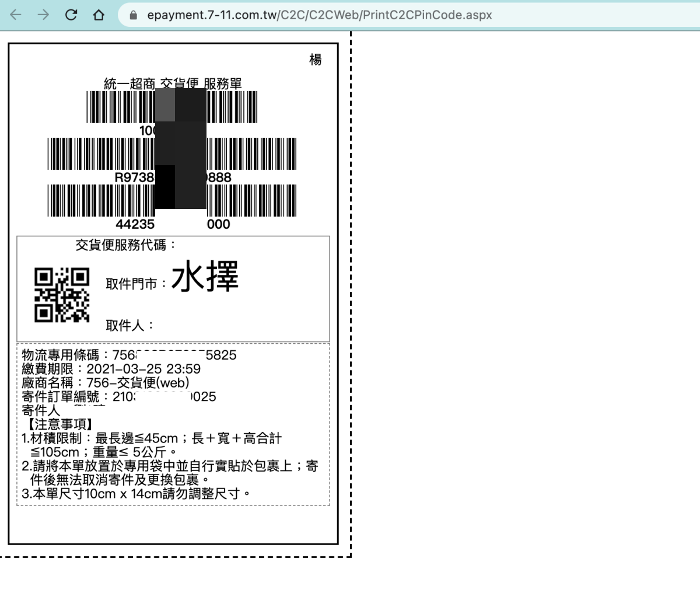Image resolution: width=700 pixels, height=603 pixels.
Task: Click the title 統一超商 交貨便 服務單
Action: [173, 83]
